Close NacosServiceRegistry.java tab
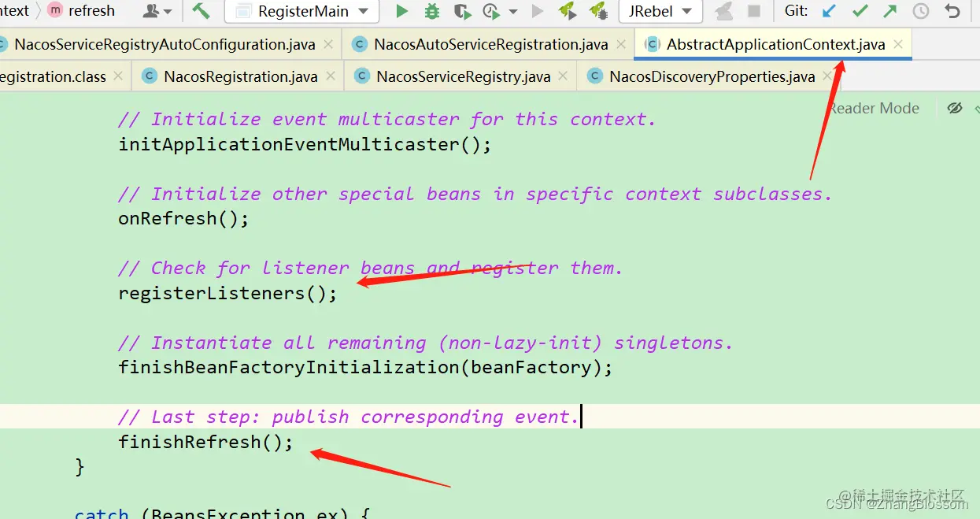The height and width of the screenshot is (519, 980). [x=563, y=76]
